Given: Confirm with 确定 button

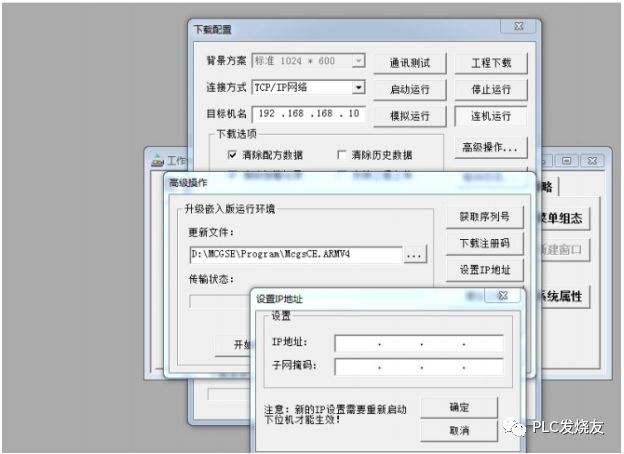Looking at the screenshot, I should click(459, 407).
